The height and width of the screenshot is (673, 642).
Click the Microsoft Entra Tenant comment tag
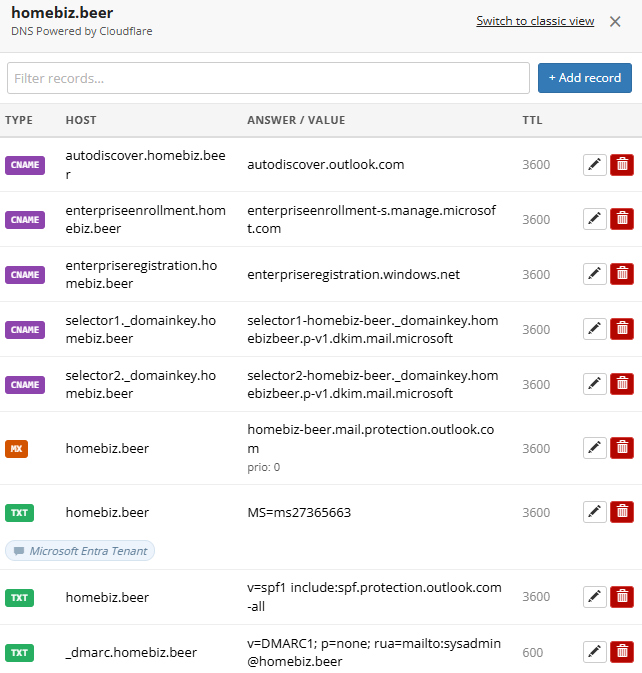80,551
